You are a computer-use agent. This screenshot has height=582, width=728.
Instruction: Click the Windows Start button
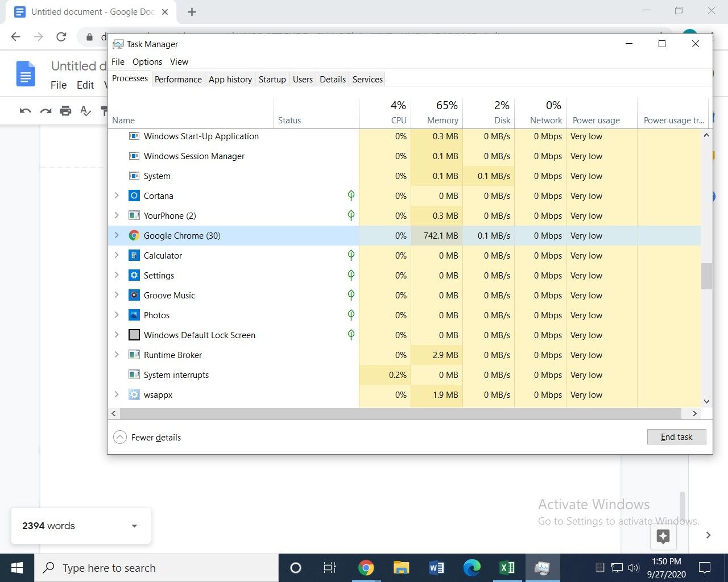point(17,568)
